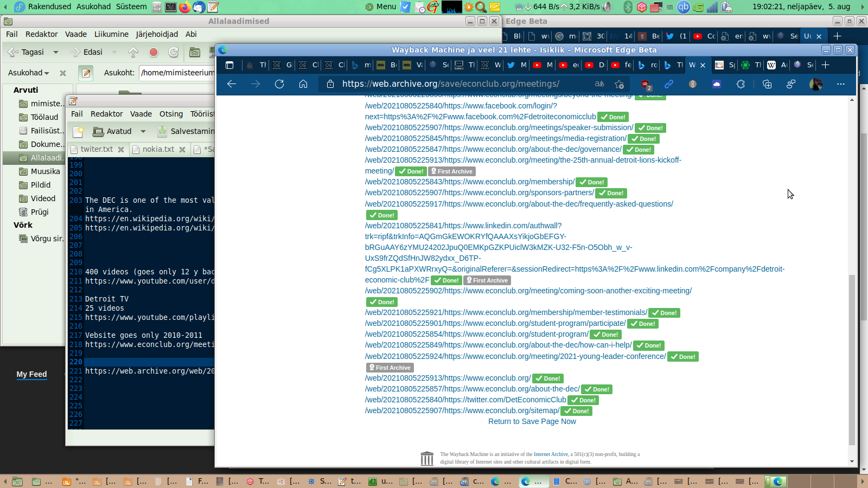Screen dimensions: 868x488
Task: Click the Edge page vertical scrollbar thumb
Action: (852, 360)
